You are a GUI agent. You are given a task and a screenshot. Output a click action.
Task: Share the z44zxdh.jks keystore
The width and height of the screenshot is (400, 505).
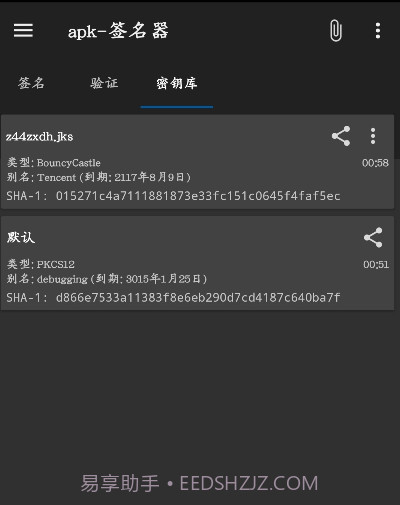(x=341, y=136)
